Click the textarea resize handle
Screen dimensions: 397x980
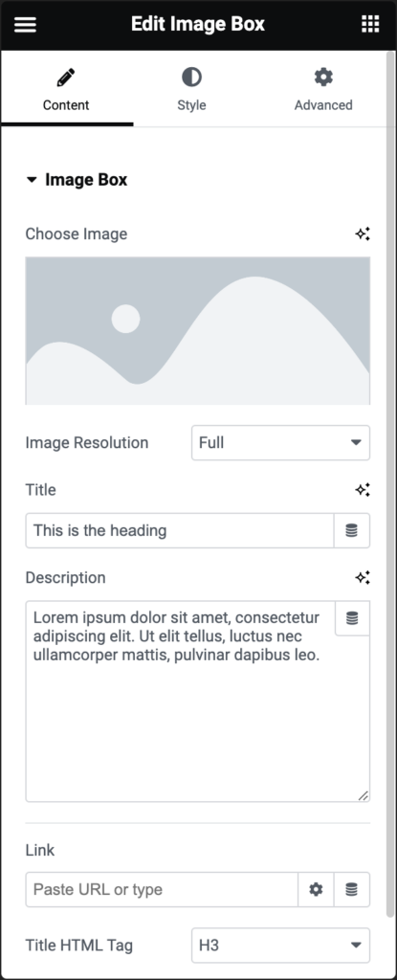coord(364,795)
